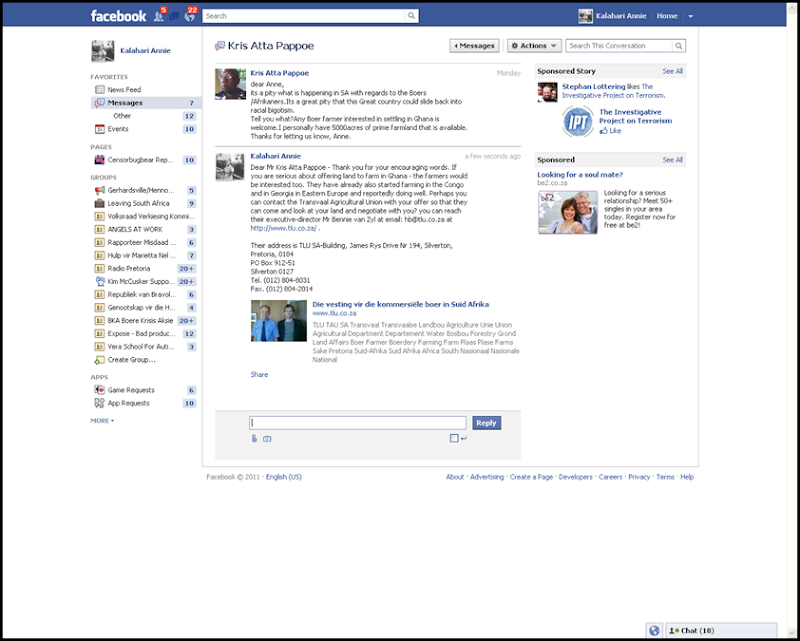The width and height of the screenshot is (800, 641).
Task: Click Kim McCusker Support group icon
Action: pyautogui.click(x=99, y=281)
